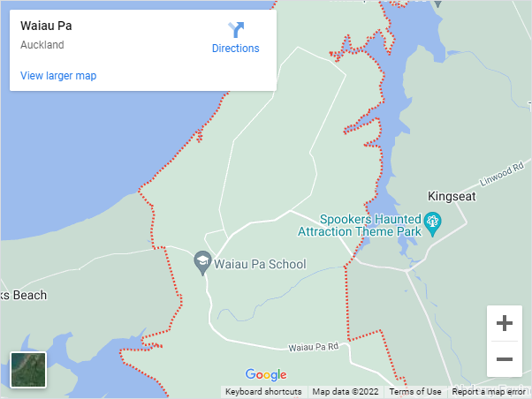This screenshot has height=399, width=532.
Task: Click the Waiau Pa School label
Action: coord(260,264)
